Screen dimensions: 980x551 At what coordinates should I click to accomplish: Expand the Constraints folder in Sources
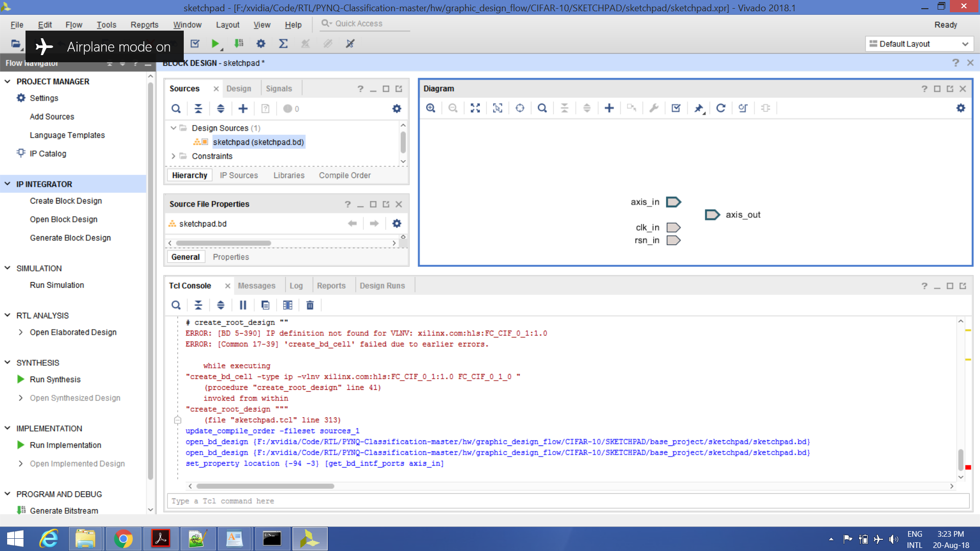(174, 156)
